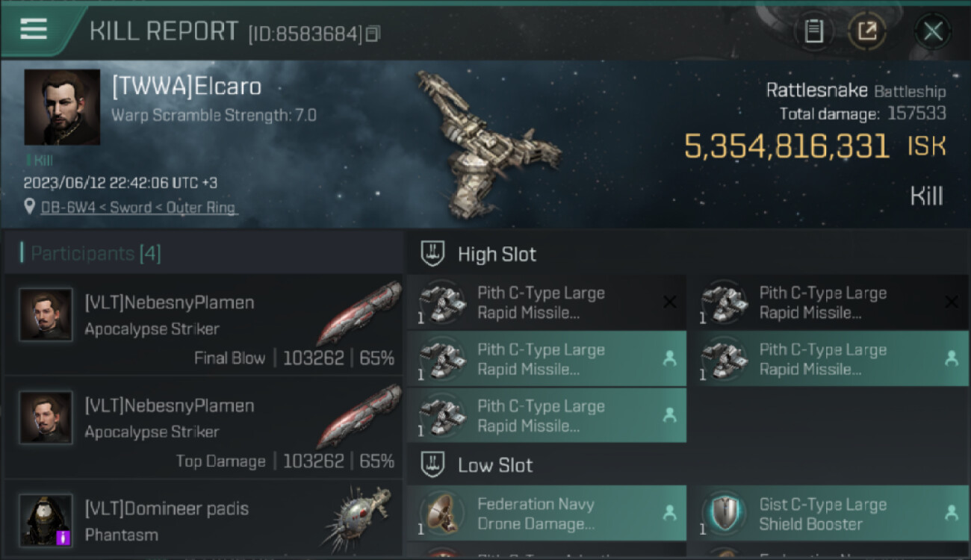Click the High Slot section icon
Image resolution: width=971 pixels, height=560 pixels.
[x=433, y=254]
